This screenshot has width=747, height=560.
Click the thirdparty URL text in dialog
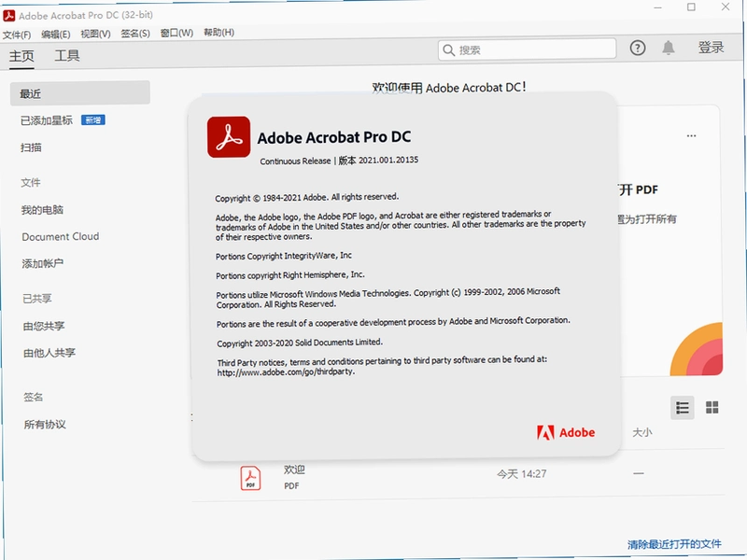click(286, 372)
